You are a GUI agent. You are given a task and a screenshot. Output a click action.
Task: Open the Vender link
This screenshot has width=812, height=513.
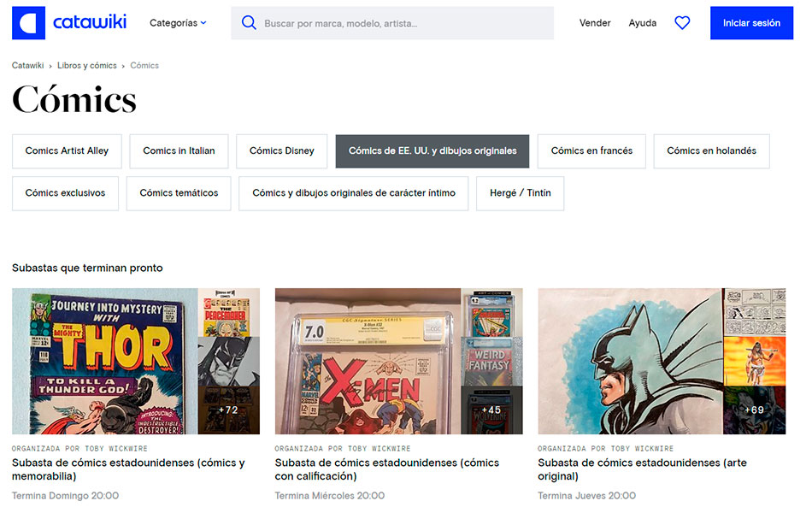[x=595, y=23]
